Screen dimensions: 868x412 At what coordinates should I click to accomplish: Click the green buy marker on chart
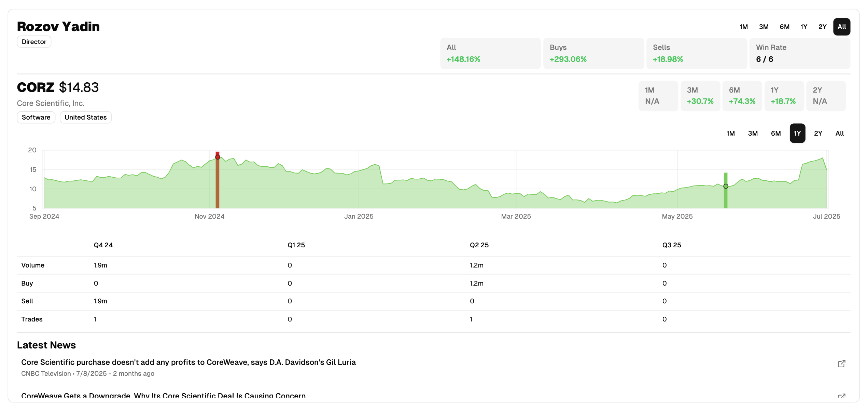[x=726, y=186]
